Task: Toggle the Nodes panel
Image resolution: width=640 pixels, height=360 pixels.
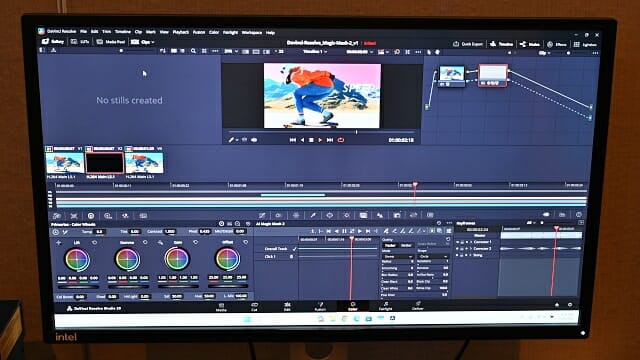Action: [x=530, y=44]
